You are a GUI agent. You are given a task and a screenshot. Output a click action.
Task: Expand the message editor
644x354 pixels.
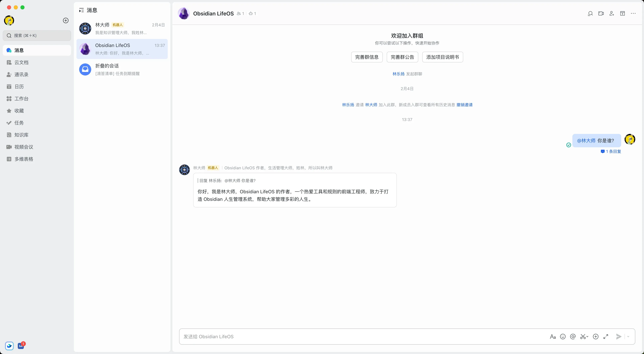click(x=606, y=337)
